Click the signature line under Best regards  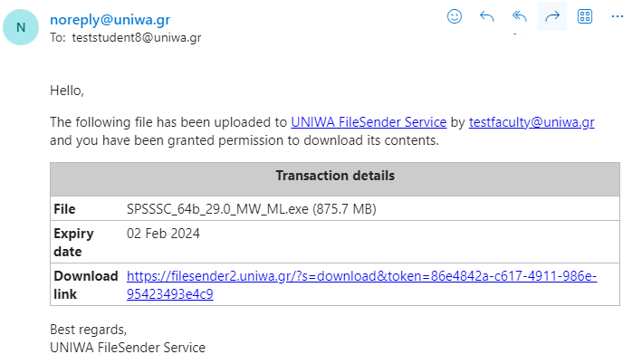(x=128, y=347)
